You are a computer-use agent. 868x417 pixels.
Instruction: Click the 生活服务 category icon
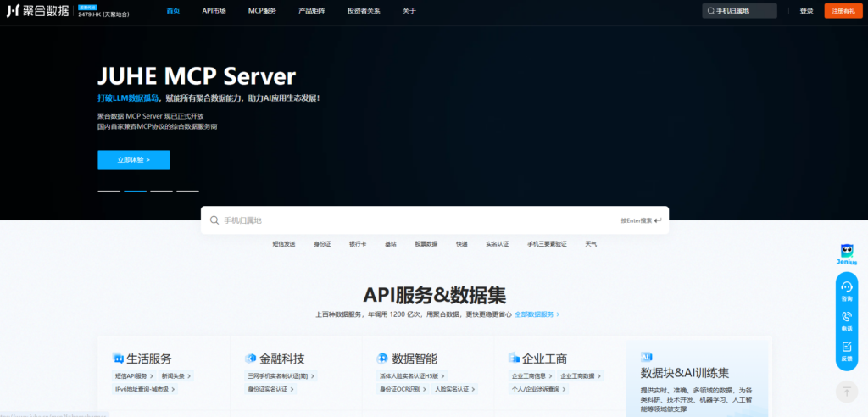point(118,359)
